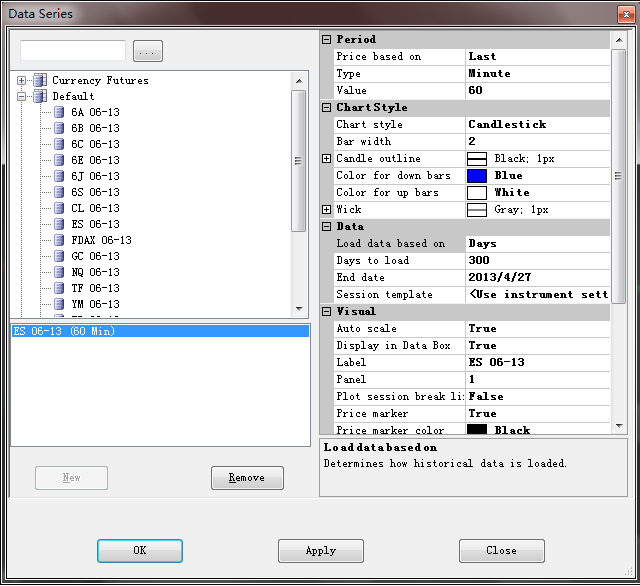640x586 pixels.
Task: Select Load data based on value Days
Action: coord(538,244)
